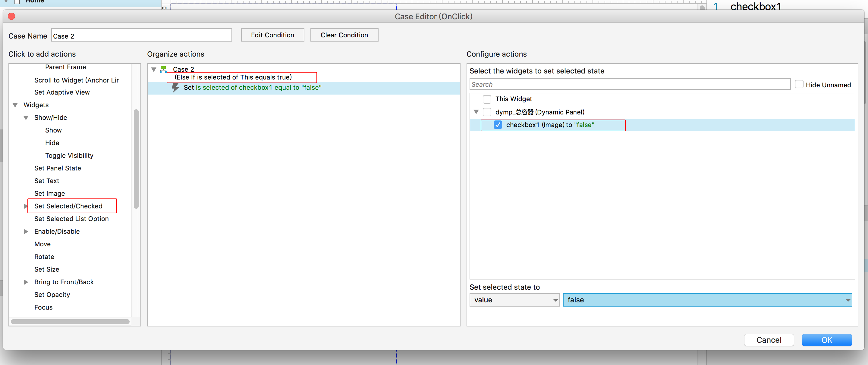Open the value type dropdown

pos(514,300)
